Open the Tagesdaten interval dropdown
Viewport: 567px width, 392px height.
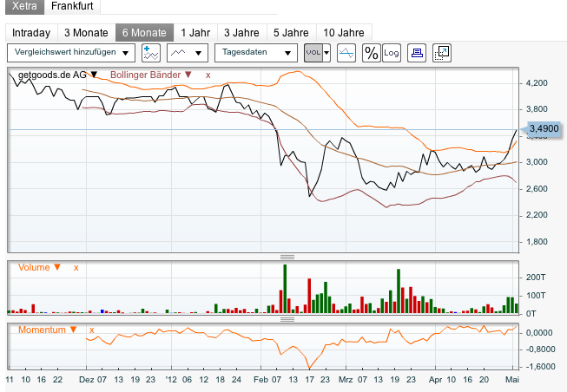pos(256,53)
